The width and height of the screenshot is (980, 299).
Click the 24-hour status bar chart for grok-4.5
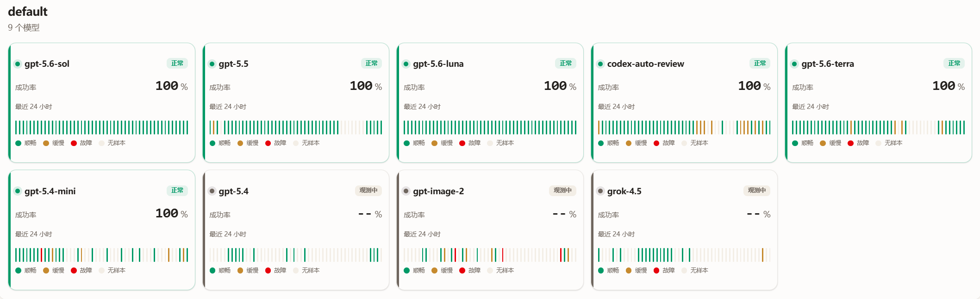[x=684, y=255]
